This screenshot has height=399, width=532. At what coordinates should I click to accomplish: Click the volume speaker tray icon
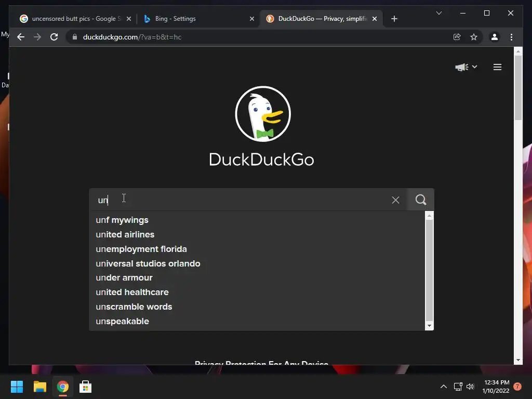click(x=470, y=387)
